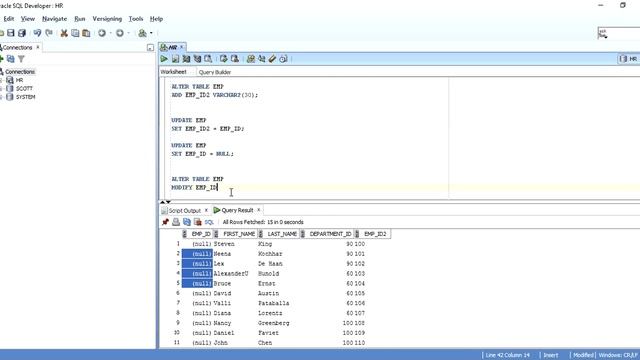
Task: Apply filter in Connections panel
Action: pos(21,59)
